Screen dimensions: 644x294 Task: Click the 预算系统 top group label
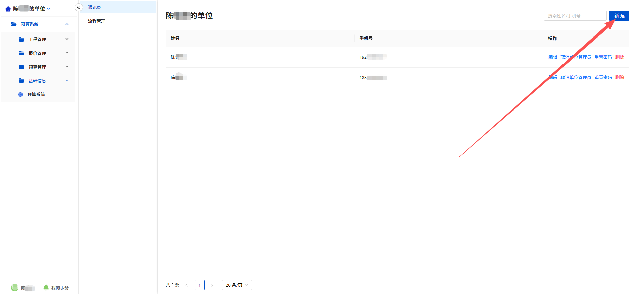[30, 24]
